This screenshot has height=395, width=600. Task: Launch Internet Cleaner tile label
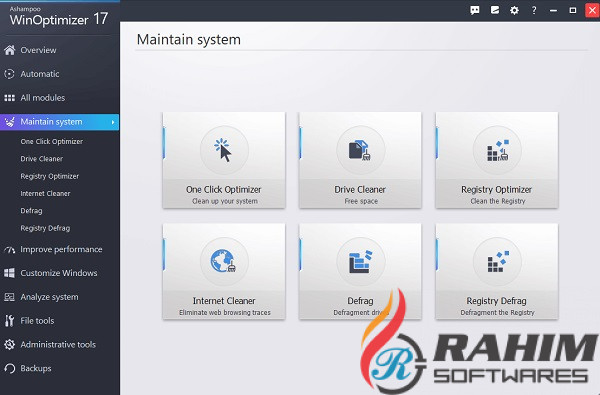coord(224,301)
